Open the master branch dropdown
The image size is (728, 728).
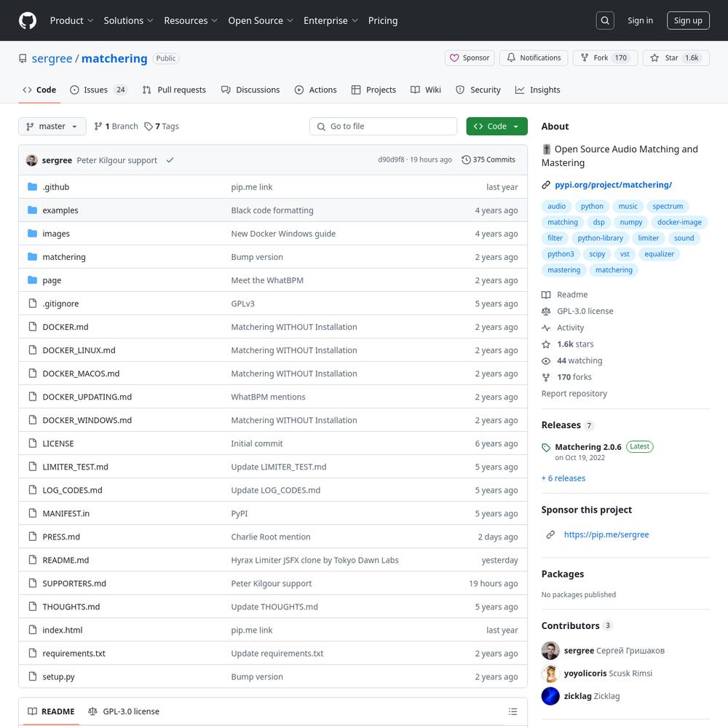[52, 126]
